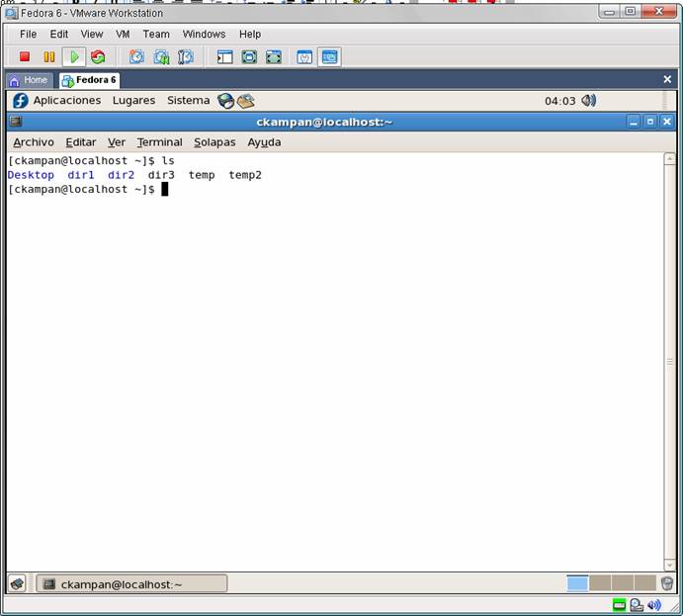Click the volume speaker icon by the clock
The height and width of the screenshot is (616, 683).
[x=588, y=101]
